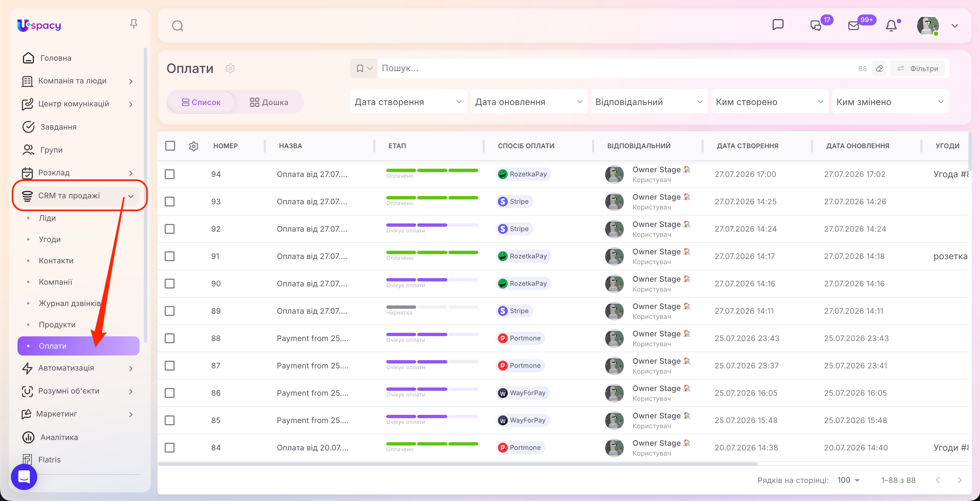Pin the sidebar with the pin icon
Image resolution: width=980 pixels, height=501 pixels.
pos(134,24)
